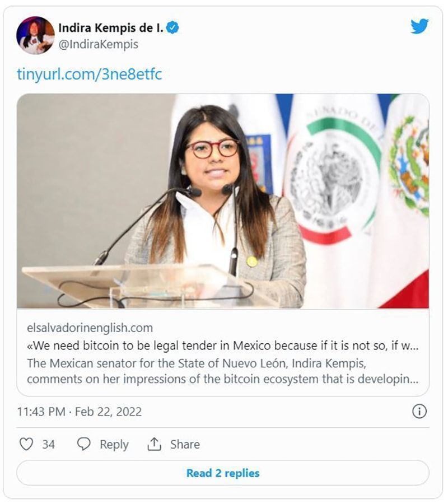Click the Feb 22, 2022 date
The height and width of the screenshot is (504, 448).
(110, 412)
